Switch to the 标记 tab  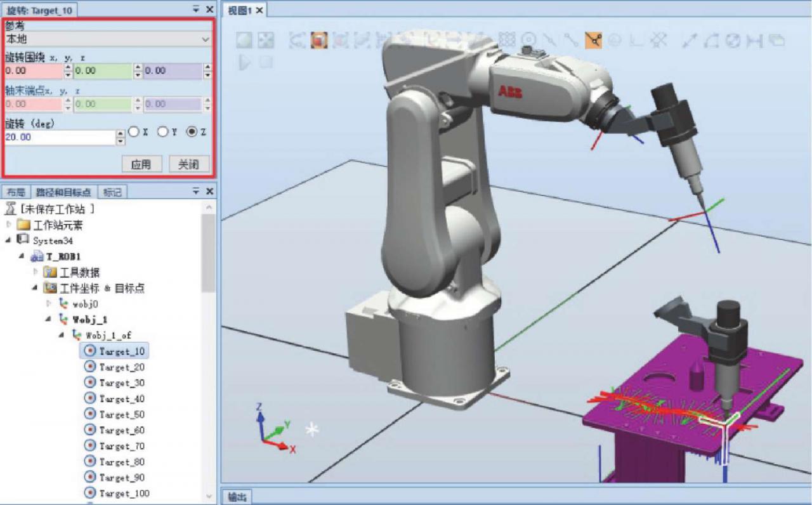point(112,192)
